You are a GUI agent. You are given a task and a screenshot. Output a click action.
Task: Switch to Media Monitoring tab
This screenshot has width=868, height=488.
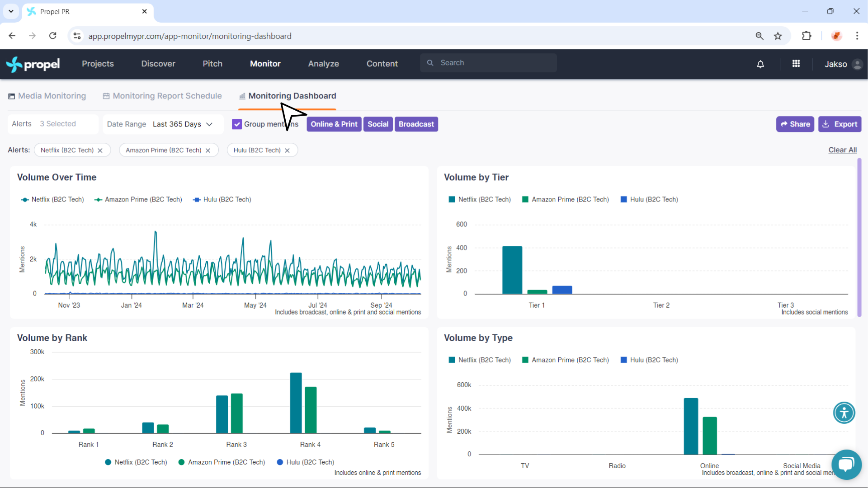click(x=47, y=96)
